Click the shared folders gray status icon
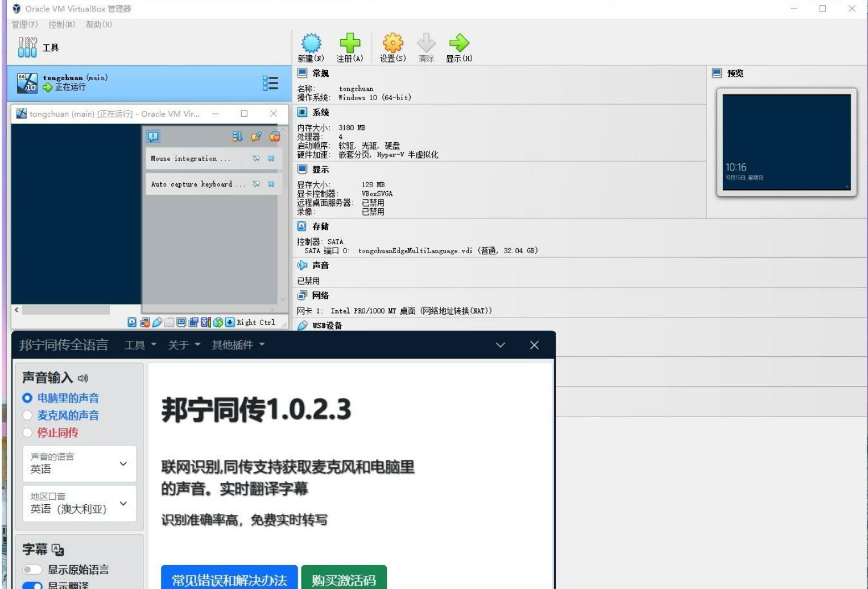 point(170,322)
